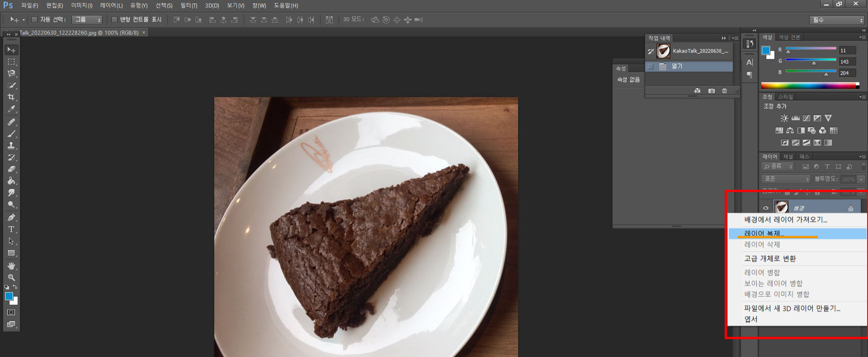Image resolution: width=868 pixels, height=357 pixels.
Task: Open the 그룹 auto-select dropdown
Action: coord(87,19)
